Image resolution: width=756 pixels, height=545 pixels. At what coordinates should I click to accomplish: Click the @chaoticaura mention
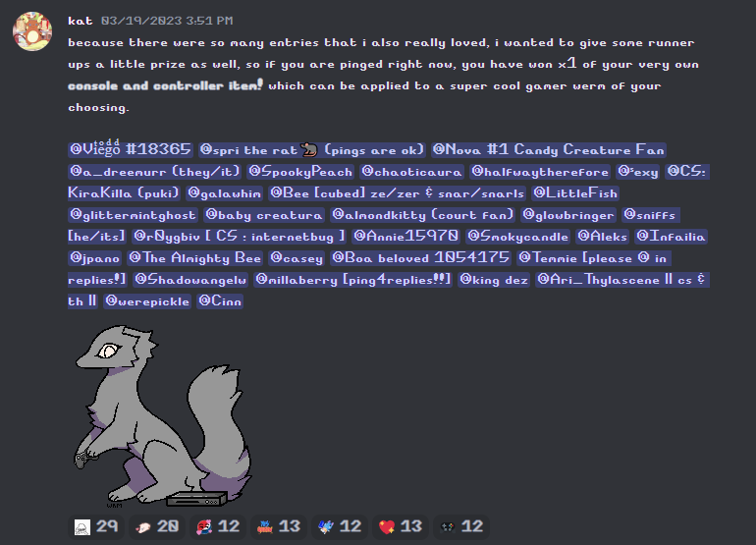411,171
